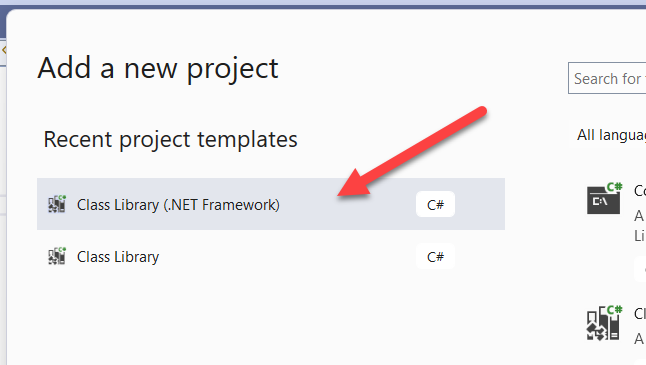Click the console template description line starting 'Li'
The height and width of the screenshot is (365, 646).
(640, 236)
